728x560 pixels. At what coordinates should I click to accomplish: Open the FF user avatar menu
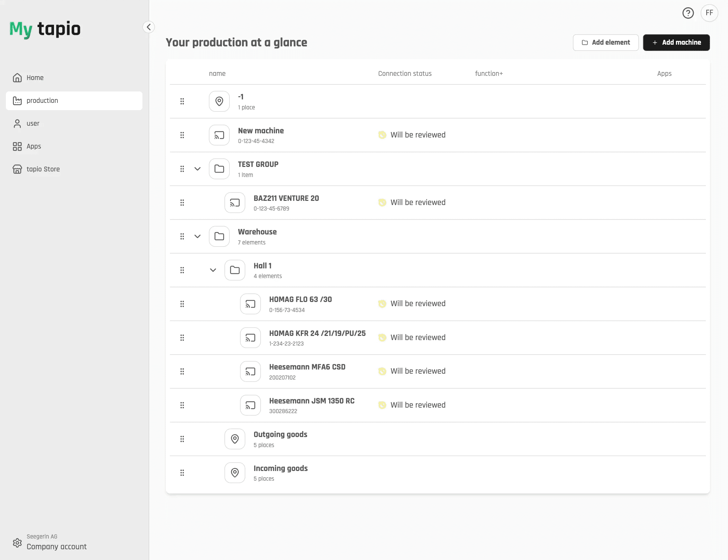tap(709, 13)
